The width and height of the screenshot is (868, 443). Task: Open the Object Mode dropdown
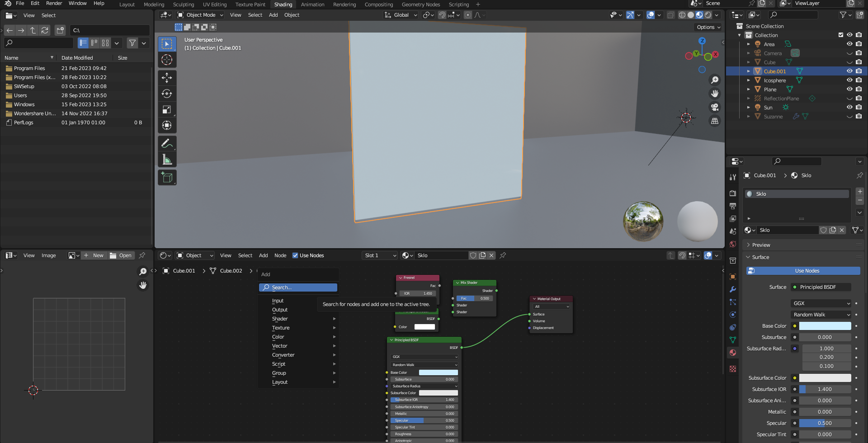(200, 15)
